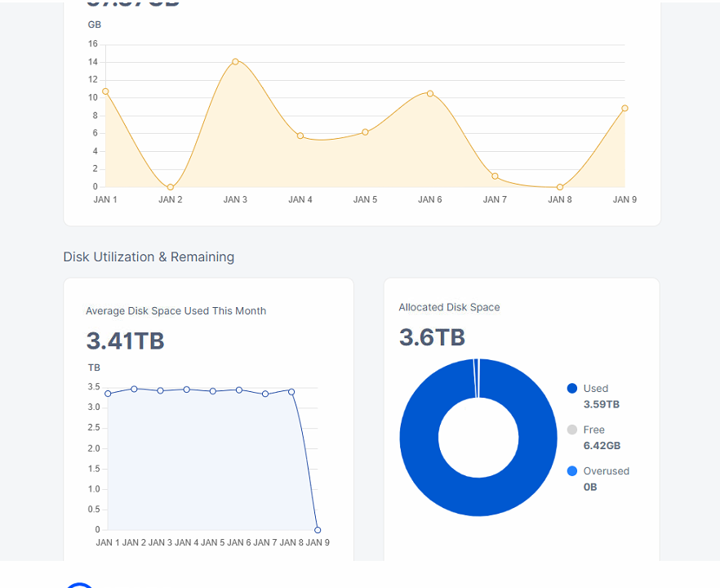Select the JAN 2 data point on bandwidth chart
Image resolution: width=720 pixels, height=588 pixels.
coord(170,187)
